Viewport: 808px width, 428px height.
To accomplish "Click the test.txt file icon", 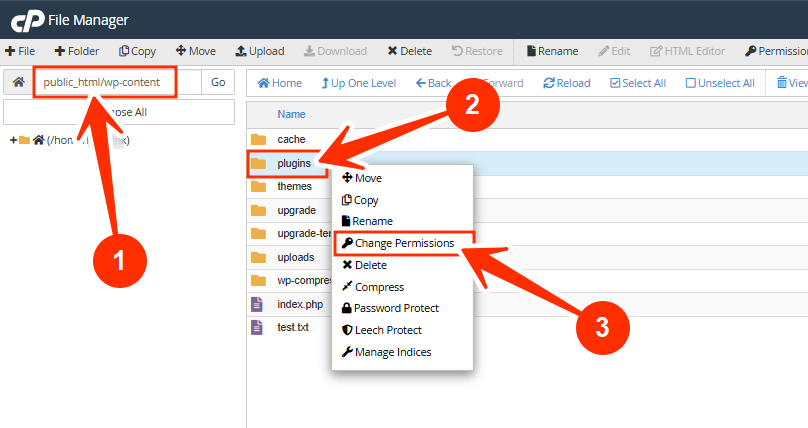I will 257,328.
